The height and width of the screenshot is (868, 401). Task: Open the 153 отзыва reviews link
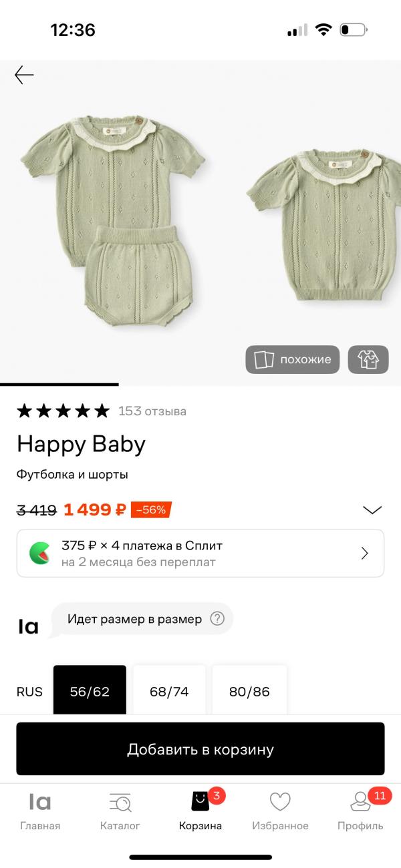[x=152, y=411]
